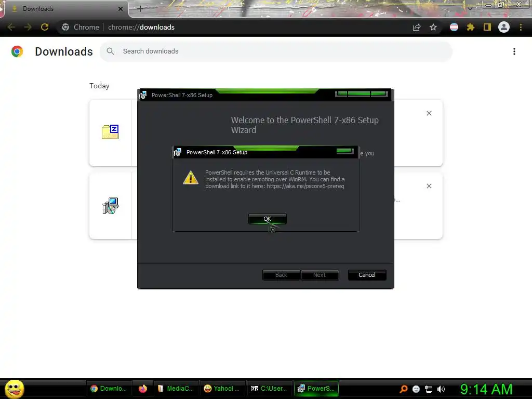This screenshot has height=399, width=532.
Task: Close the Downloads browser tab
Action: [121, 9]
